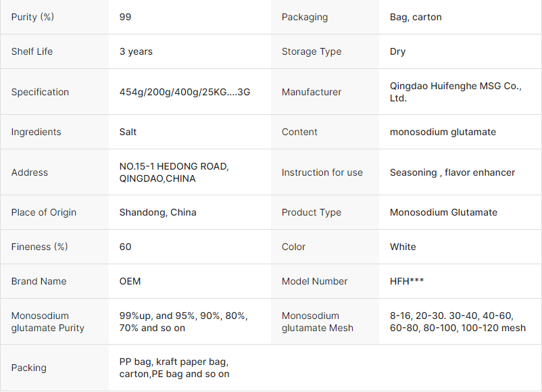The height and width of the screenshot is (392, 542).
Task: Select the Ingredients value Salt
Action: coord(128,132)
